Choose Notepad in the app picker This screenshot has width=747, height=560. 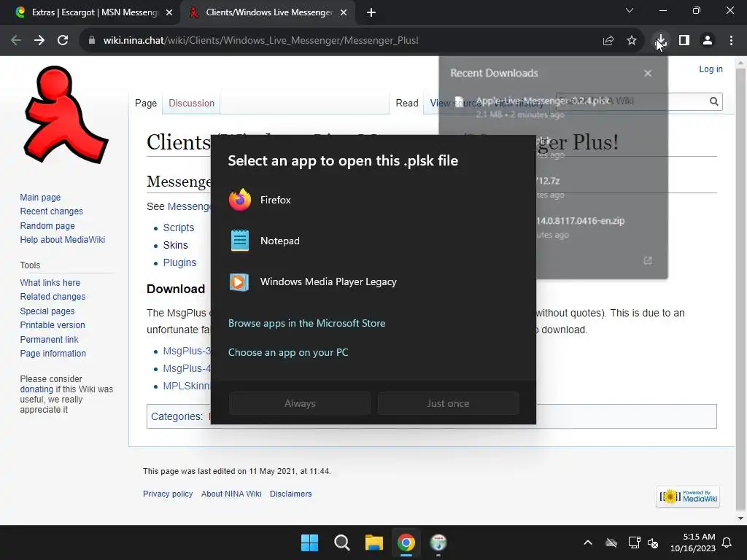tap(373, 241)
